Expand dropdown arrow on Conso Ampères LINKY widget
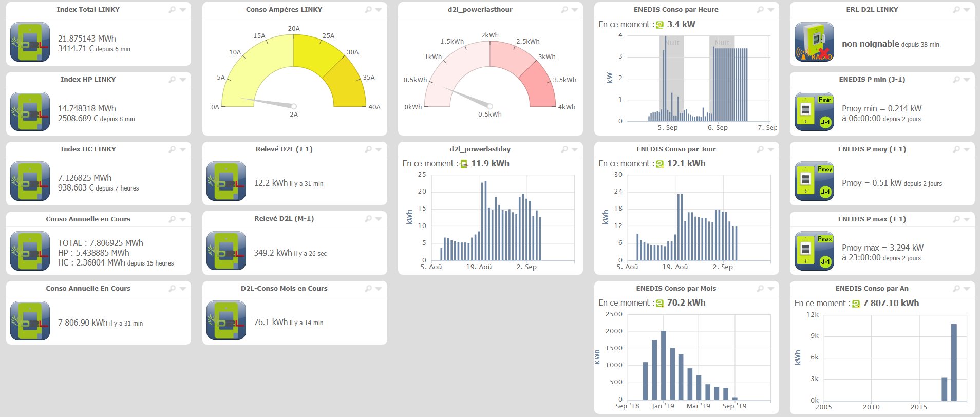980x417 pixels. pos(379,10)
